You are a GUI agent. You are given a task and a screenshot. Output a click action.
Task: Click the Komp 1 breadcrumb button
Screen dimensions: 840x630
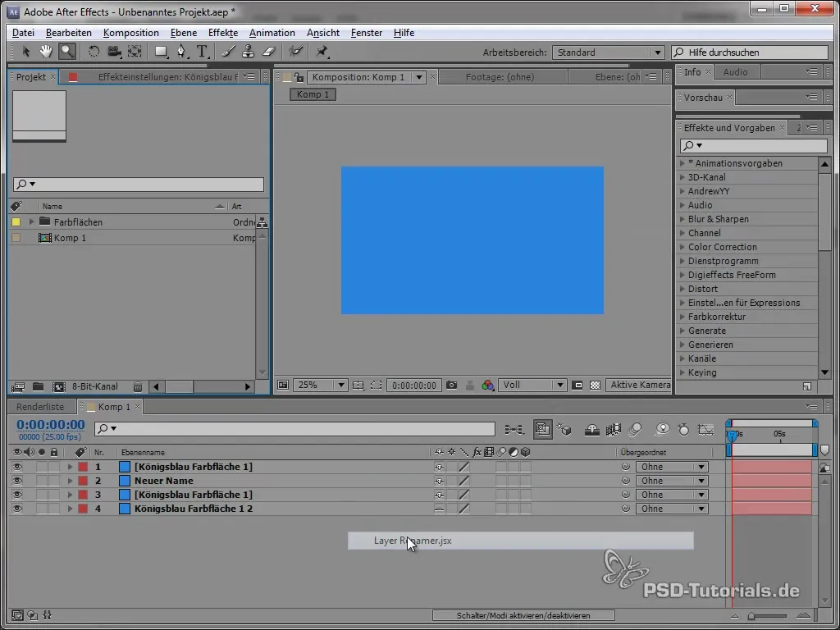[313, 94]
